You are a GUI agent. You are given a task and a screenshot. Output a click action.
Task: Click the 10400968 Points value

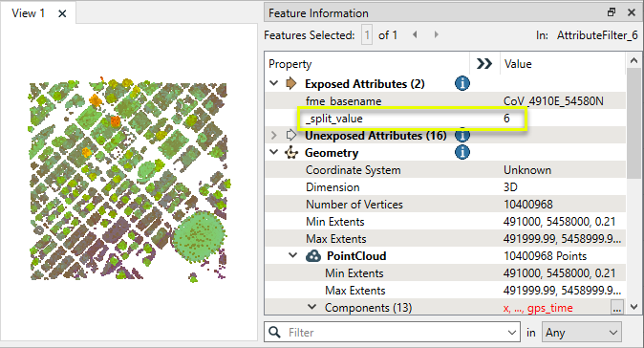coord(545,256)
